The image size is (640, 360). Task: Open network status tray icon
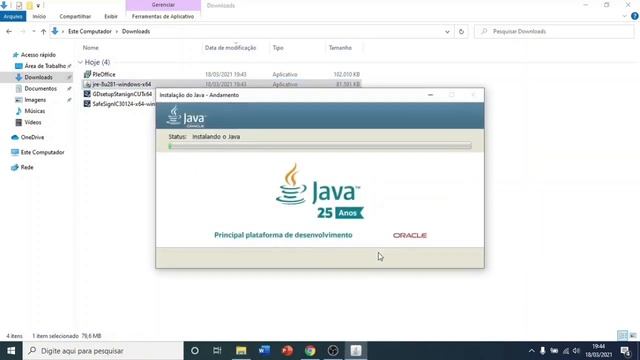pyautogui.click(x=566, y=351)
